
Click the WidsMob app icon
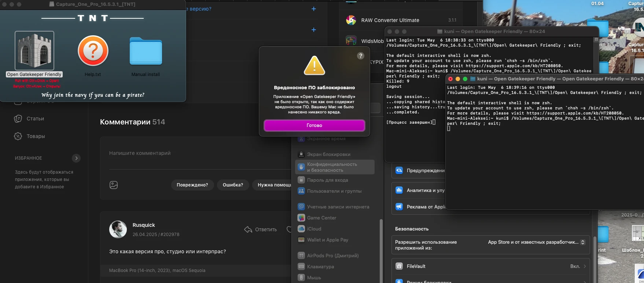pyautogui.click(x=351, y=41)
